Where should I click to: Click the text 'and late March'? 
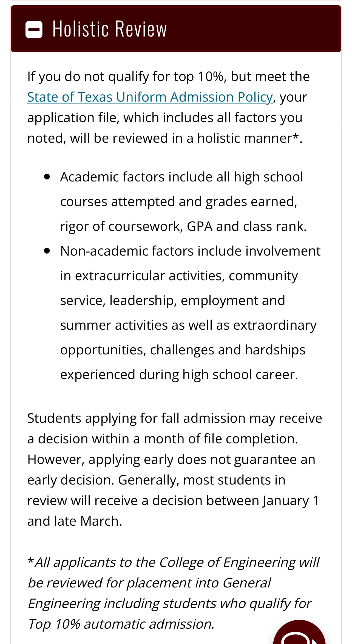coord(75,521)
